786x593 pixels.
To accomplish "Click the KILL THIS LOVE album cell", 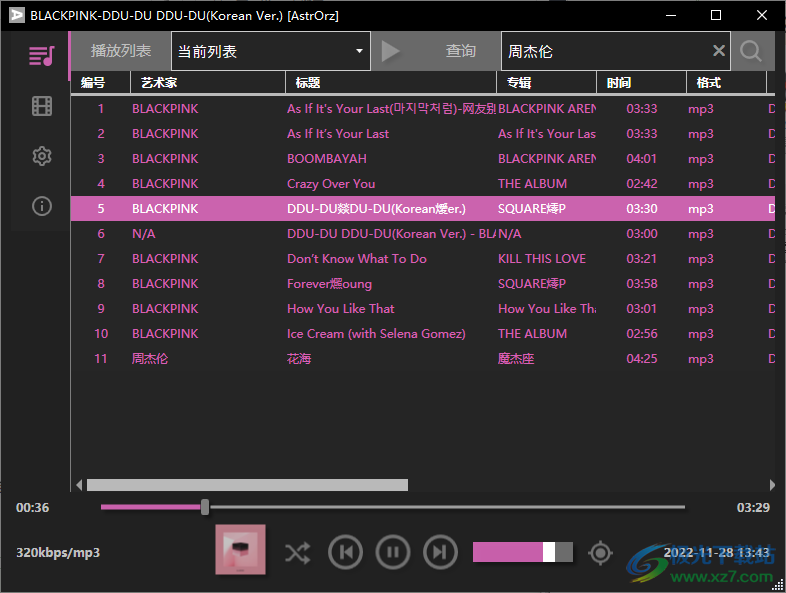I will [541, 259].
